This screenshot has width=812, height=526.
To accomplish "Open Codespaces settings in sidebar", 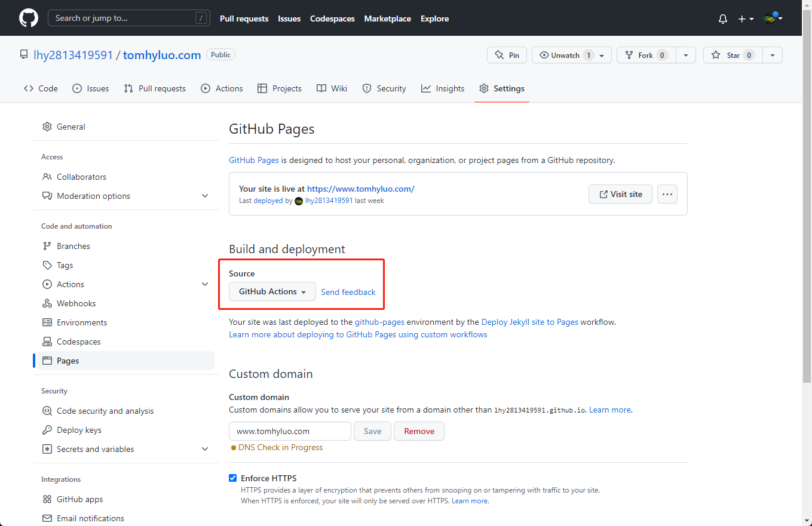I will [78, 342].
